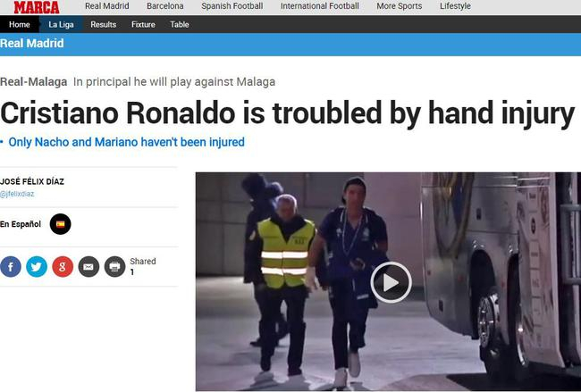Go to the Lifestyle section
The image size is (581, 392).
click(455, 6)
